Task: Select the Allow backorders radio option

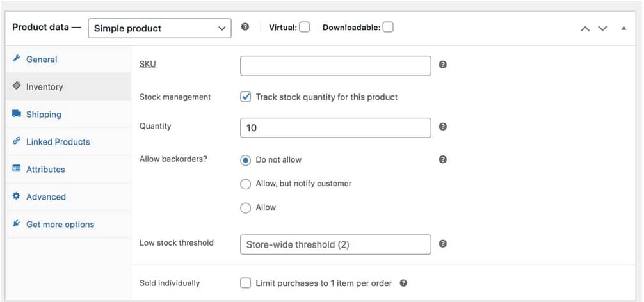Action: coord(245,208)
